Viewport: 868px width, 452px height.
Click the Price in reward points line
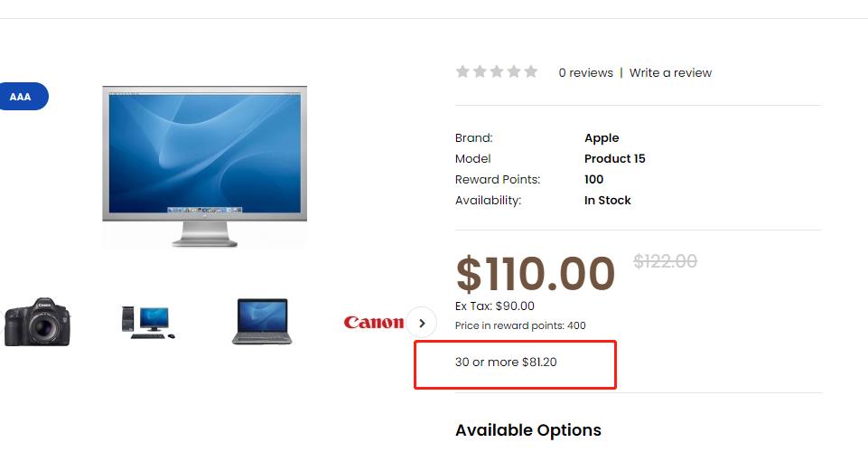point(520,325)
